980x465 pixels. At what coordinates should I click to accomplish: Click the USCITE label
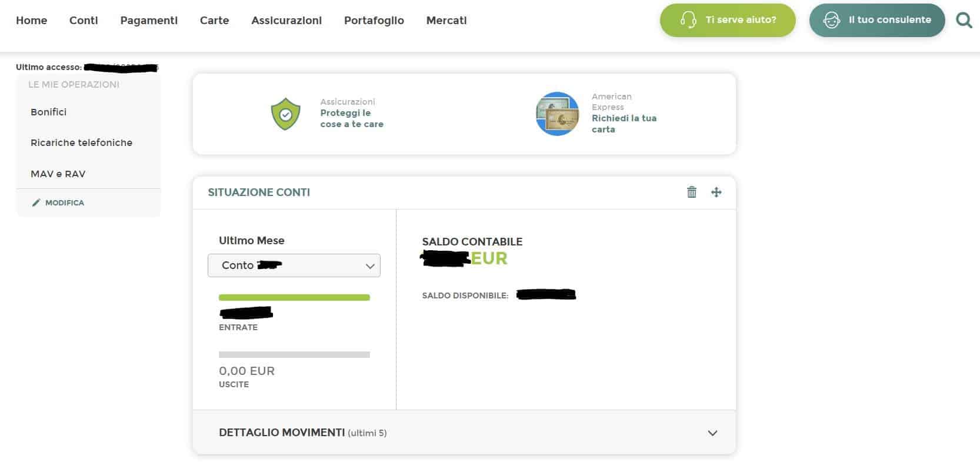234,384
